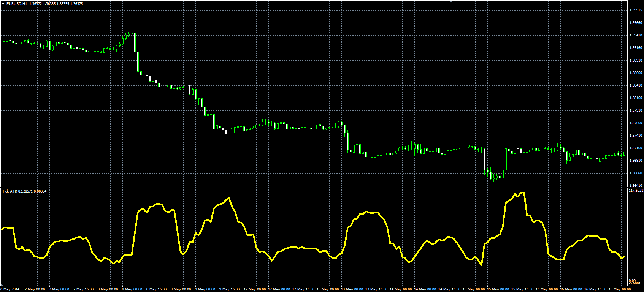Click the gray chart shift triangle marker
Viewport: 644px width, 292px height.
click(451, 2)
